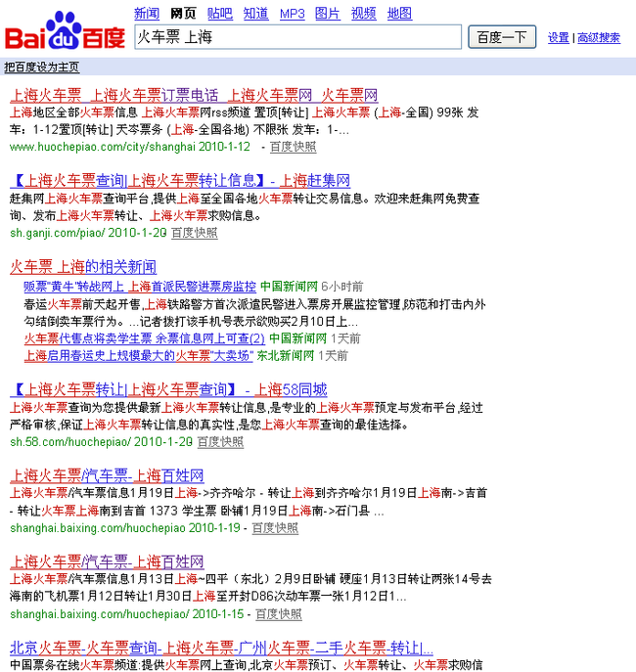Open news 上海启用春运史上规模最大 article
636x672 pixels.
tap(139, 356)
